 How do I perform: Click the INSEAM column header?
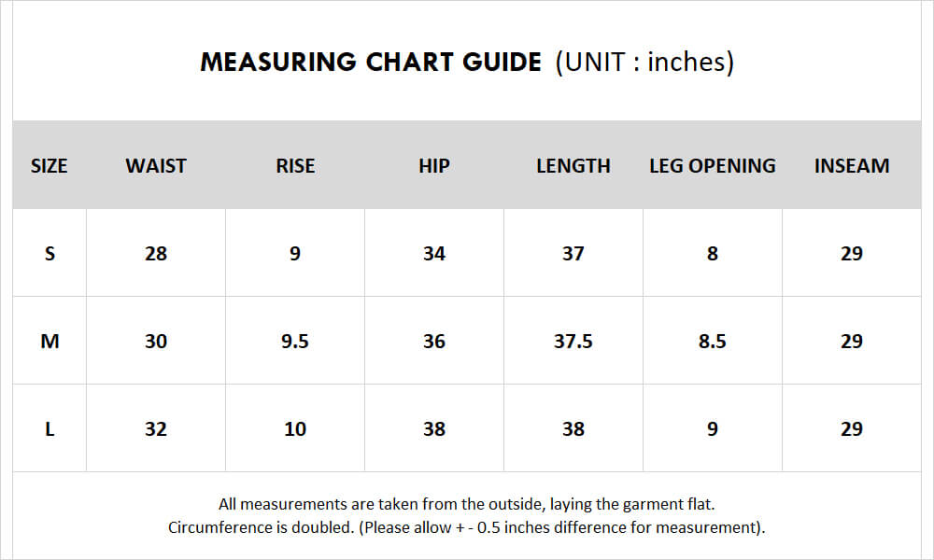pos(852,165)
